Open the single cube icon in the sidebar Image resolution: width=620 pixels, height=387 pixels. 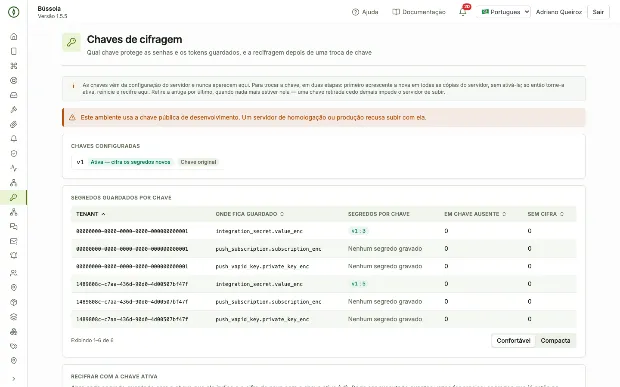point(13,302)
